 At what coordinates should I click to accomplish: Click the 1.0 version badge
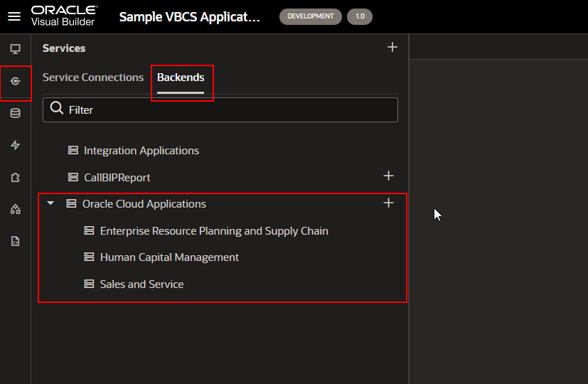point(360,16)
